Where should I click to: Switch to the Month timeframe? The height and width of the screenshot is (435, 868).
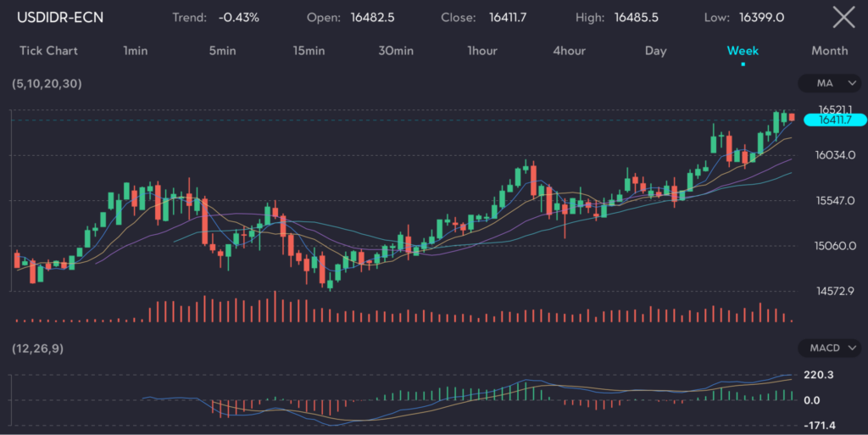click(829, 51)
